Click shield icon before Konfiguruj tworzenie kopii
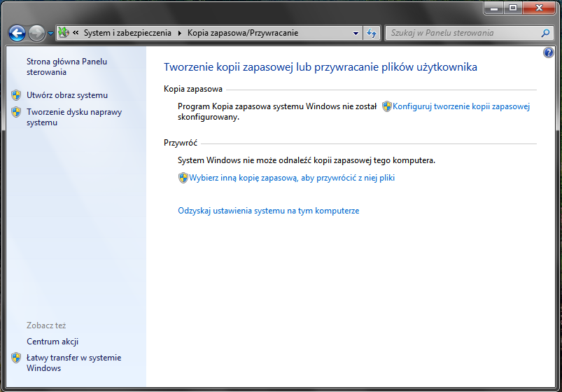562x392 pixels. tap(386, 106)
